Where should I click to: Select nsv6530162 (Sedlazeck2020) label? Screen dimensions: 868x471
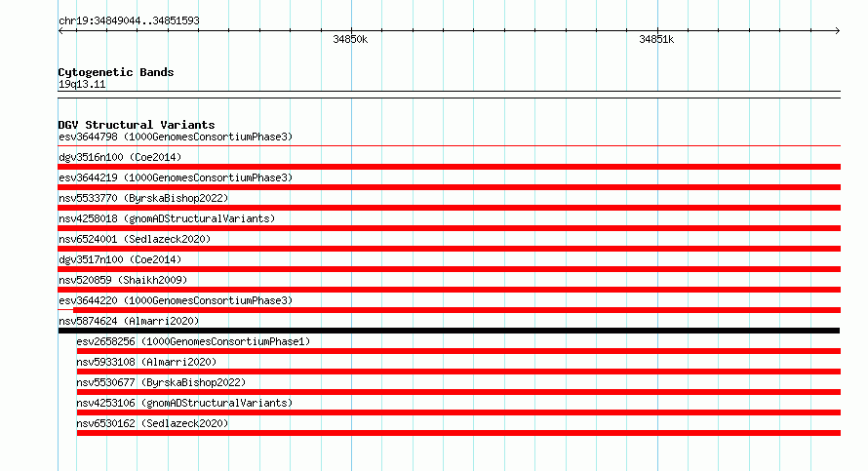(152, 423)
